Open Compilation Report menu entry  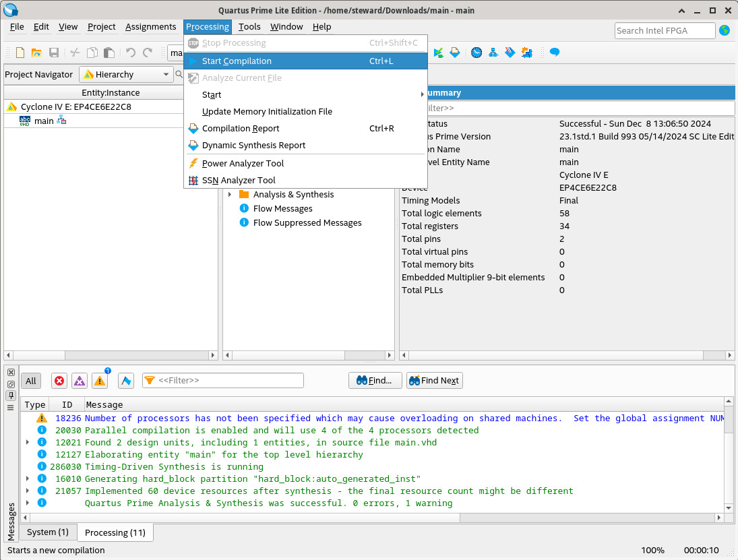(305, 129)
